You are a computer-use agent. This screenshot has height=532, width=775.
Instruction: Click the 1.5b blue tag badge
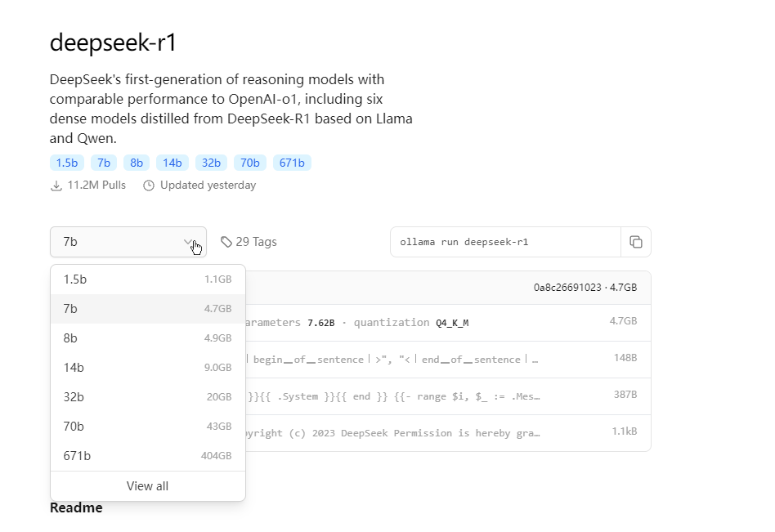point(67,163)
